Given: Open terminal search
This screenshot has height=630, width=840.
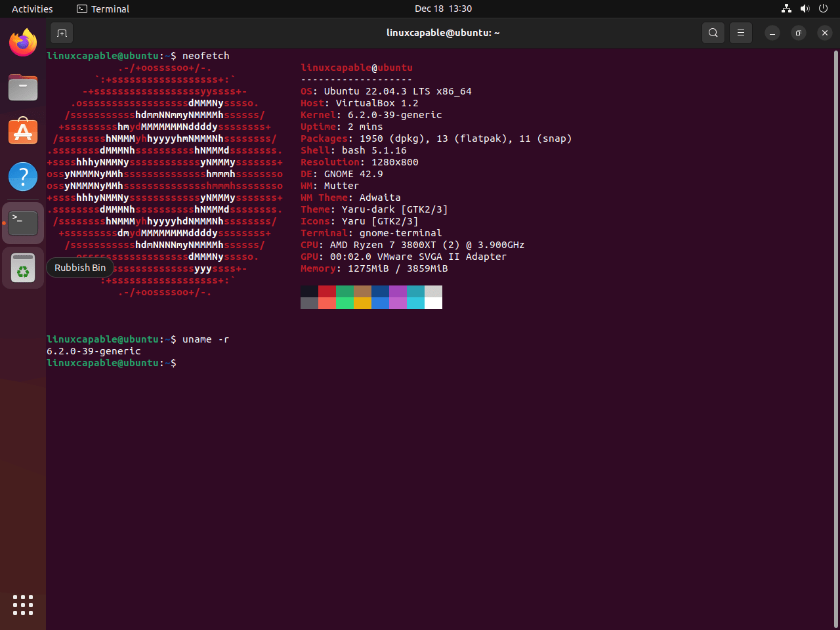Looking at the screenshot, I should [x=713, y=33].
